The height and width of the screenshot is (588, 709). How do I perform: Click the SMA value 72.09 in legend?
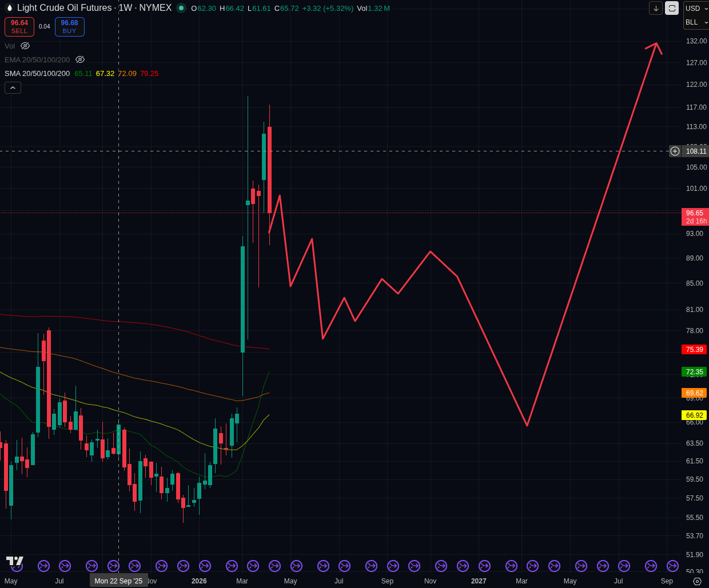pos(127,73)
